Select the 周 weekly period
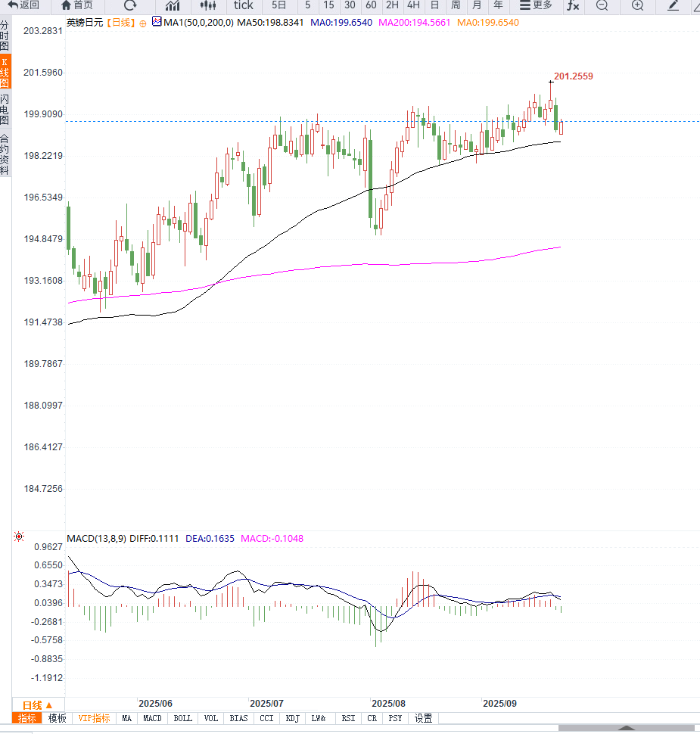 tap(456, 5)
